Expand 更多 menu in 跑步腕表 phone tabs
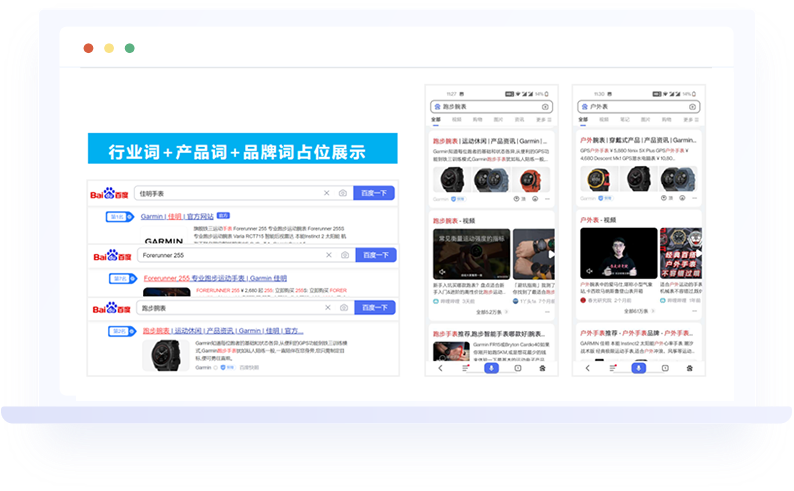 (543, 120)
